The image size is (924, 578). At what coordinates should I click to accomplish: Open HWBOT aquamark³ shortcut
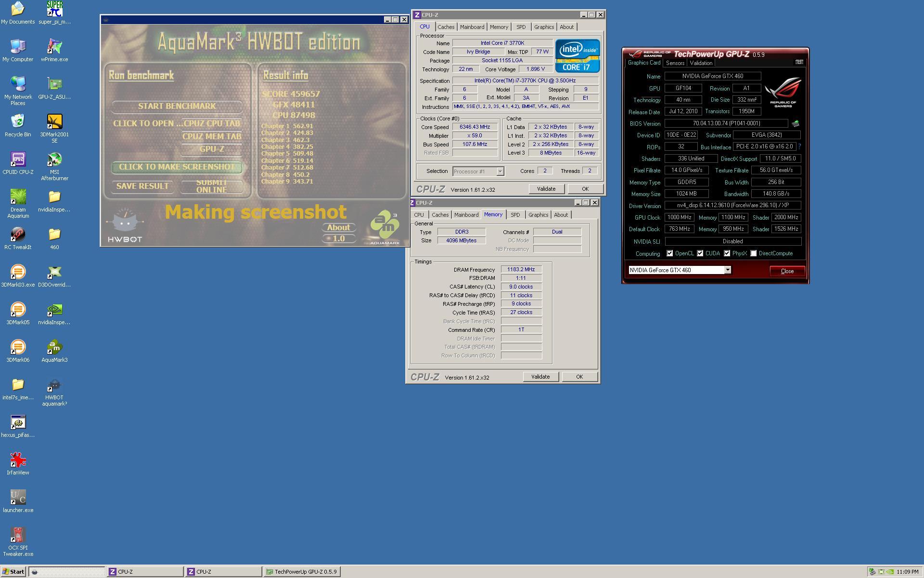[x=54, y=392]
